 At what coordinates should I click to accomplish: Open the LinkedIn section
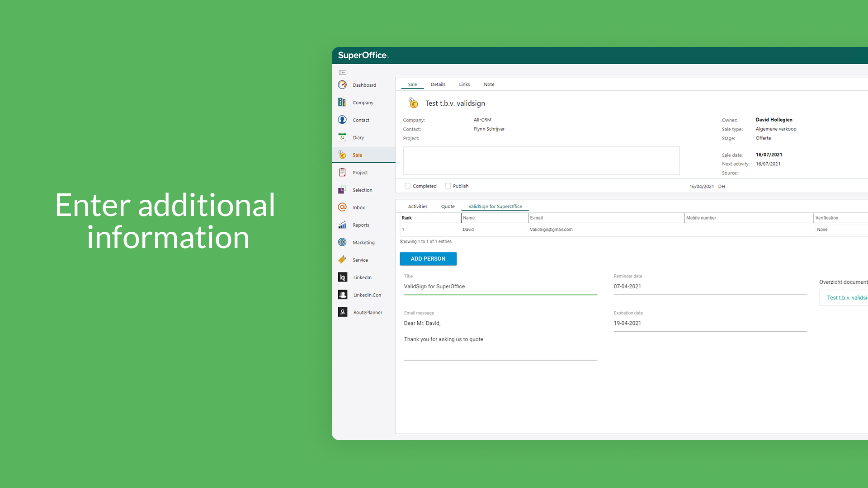coord(362,277)
